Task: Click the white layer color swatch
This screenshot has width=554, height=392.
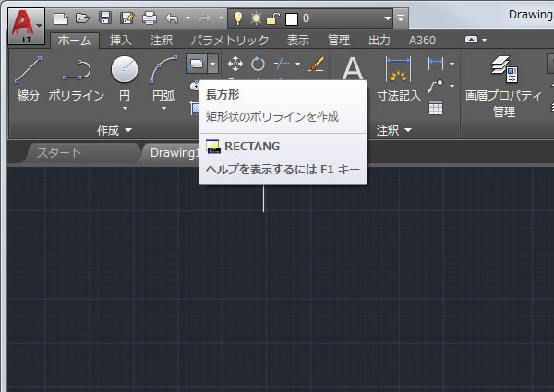Action: tap(292, 19)
